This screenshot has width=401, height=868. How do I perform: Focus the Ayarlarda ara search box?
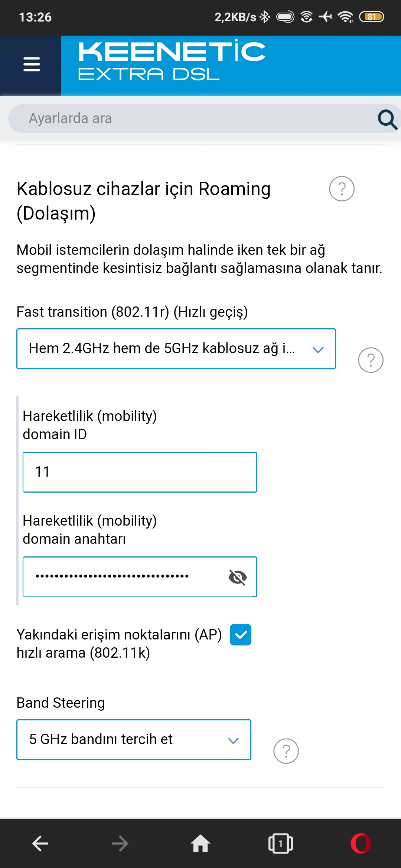[193, 119]
